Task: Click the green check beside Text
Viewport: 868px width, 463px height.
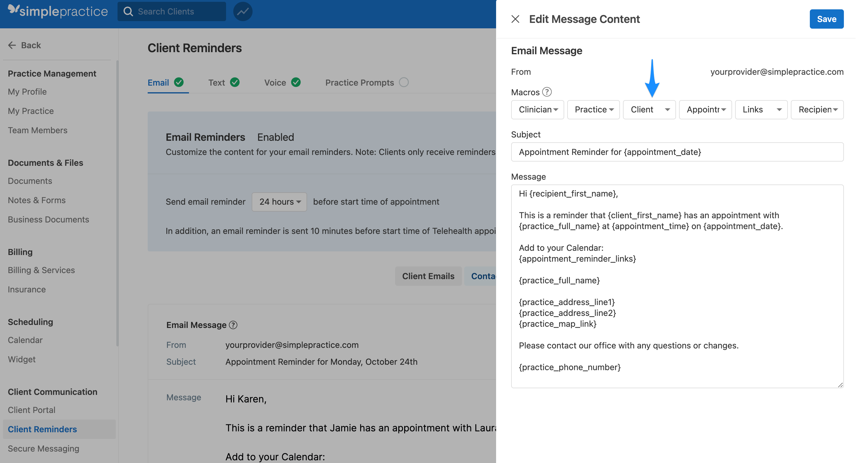Action: coord(235,82)
